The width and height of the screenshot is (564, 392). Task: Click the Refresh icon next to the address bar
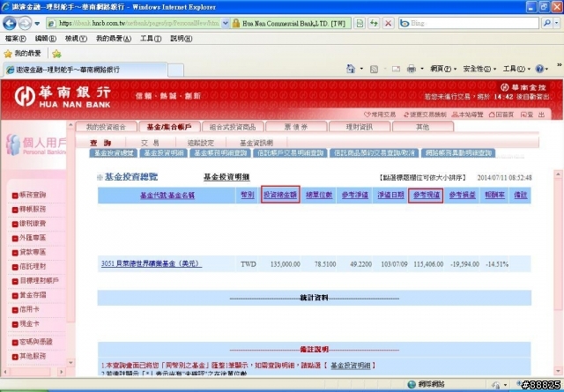[x=374, y=24]
